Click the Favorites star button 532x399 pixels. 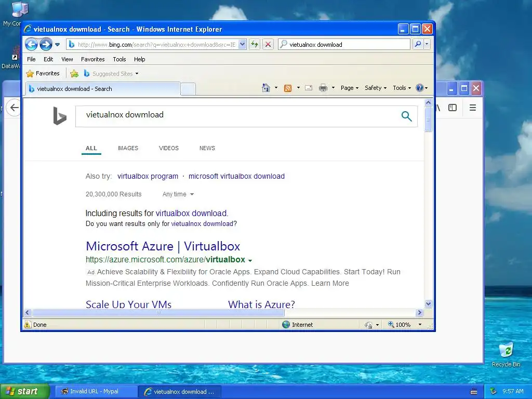(x=43, y=73)
